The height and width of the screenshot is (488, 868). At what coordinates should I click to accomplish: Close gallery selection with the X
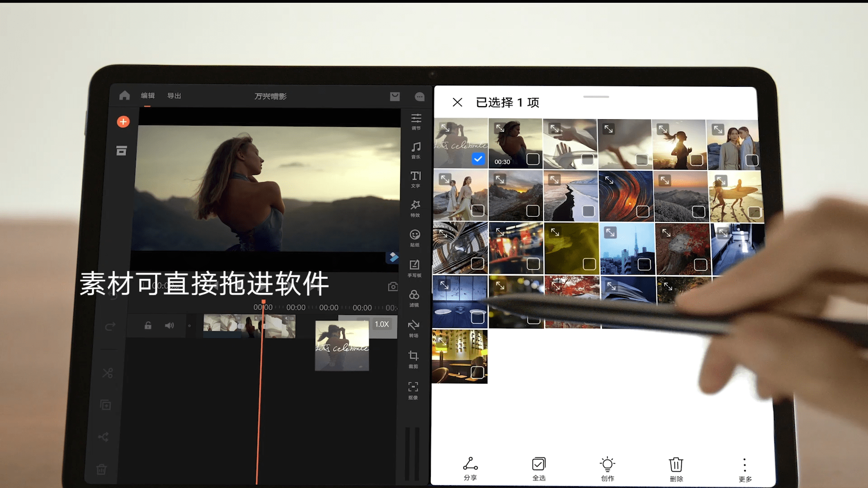(x=458, y=102)
